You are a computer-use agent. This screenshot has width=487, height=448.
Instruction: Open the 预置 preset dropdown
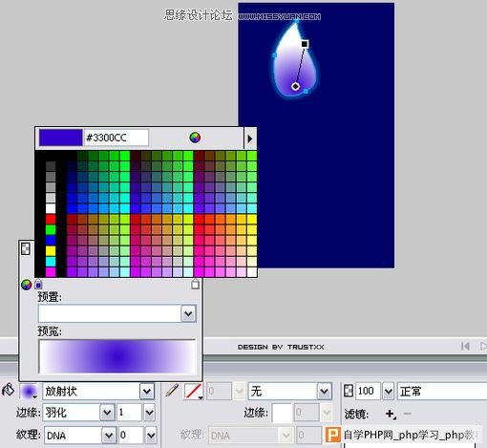coord(188,313)
